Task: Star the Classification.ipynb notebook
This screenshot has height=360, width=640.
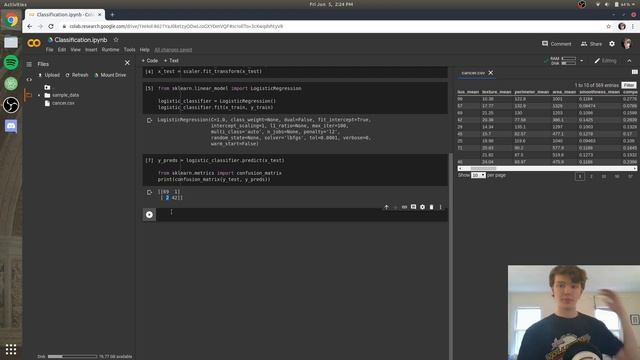Action: 116,40
